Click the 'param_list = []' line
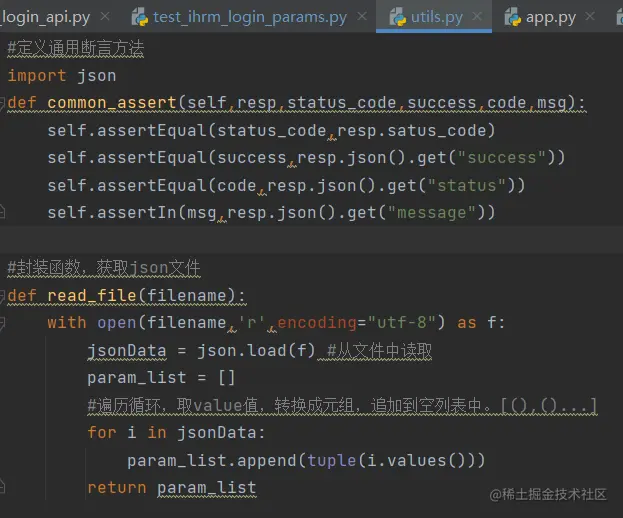This screenshot has width=623, height=518. 161,378
